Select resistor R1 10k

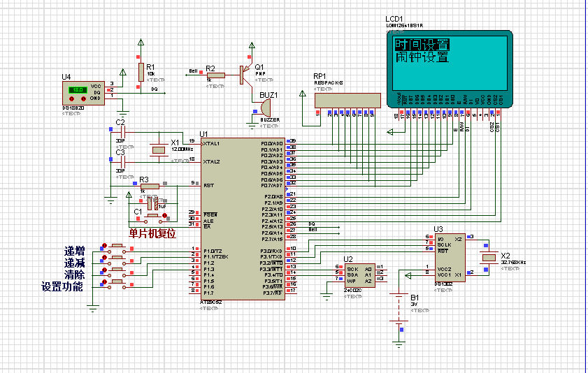pos(141,72)
